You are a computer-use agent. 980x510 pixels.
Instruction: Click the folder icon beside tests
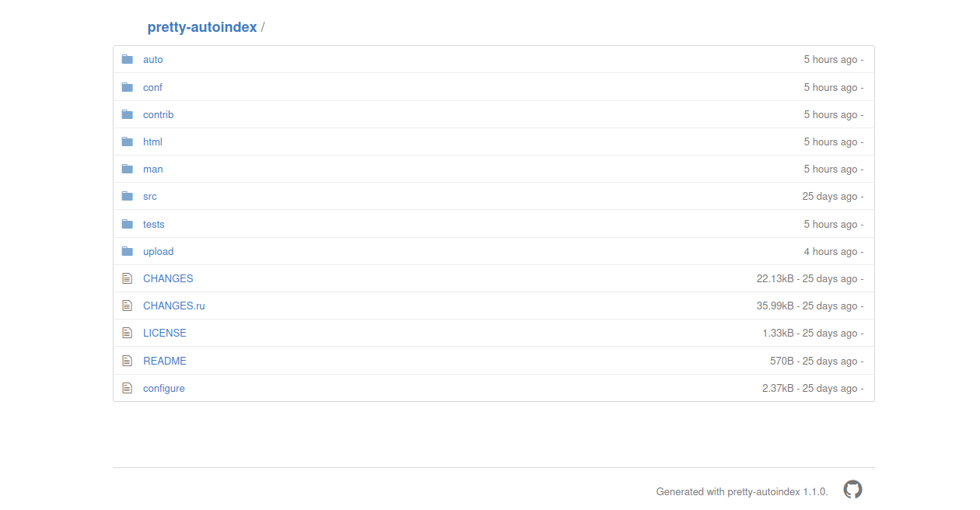128,224
